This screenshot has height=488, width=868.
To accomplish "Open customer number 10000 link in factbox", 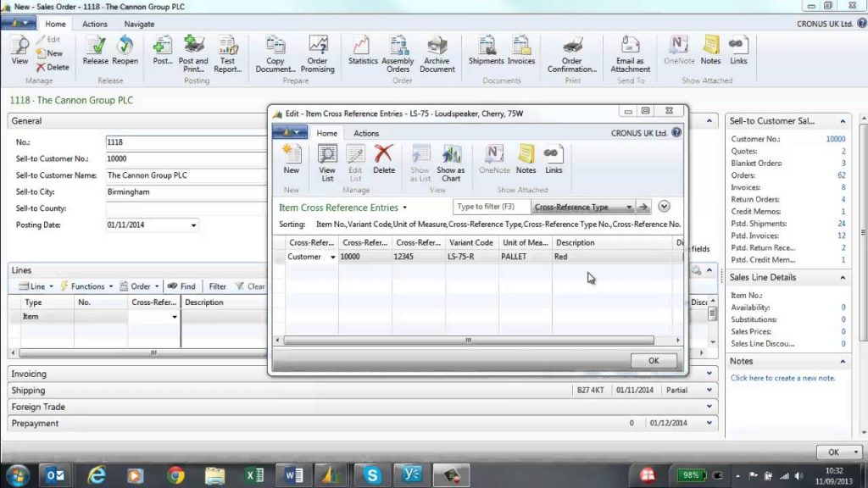I will pos(835,139).
